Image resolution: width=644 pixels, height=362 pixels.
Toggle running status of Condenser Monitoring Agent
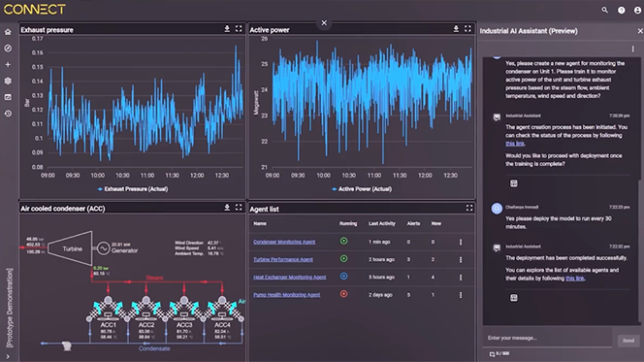pos(343,242)
